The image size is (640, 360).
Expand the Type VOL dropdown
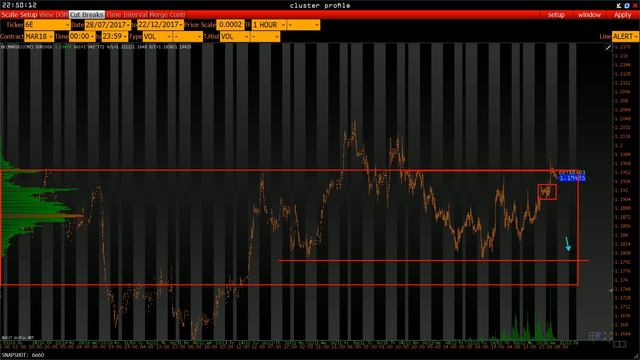pyautogui.click(x=157, y=37)
